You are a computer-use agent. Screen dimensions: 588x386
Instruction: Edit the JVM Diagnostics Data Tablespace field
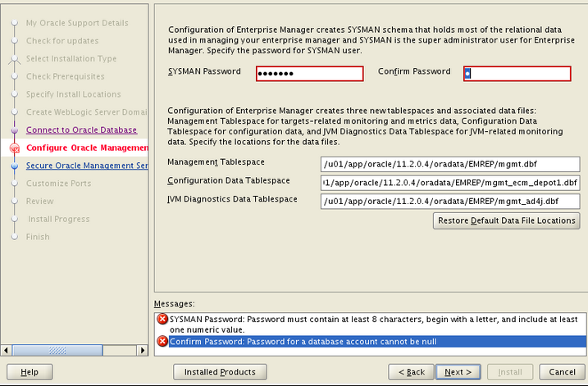click(x=450, y=202)
